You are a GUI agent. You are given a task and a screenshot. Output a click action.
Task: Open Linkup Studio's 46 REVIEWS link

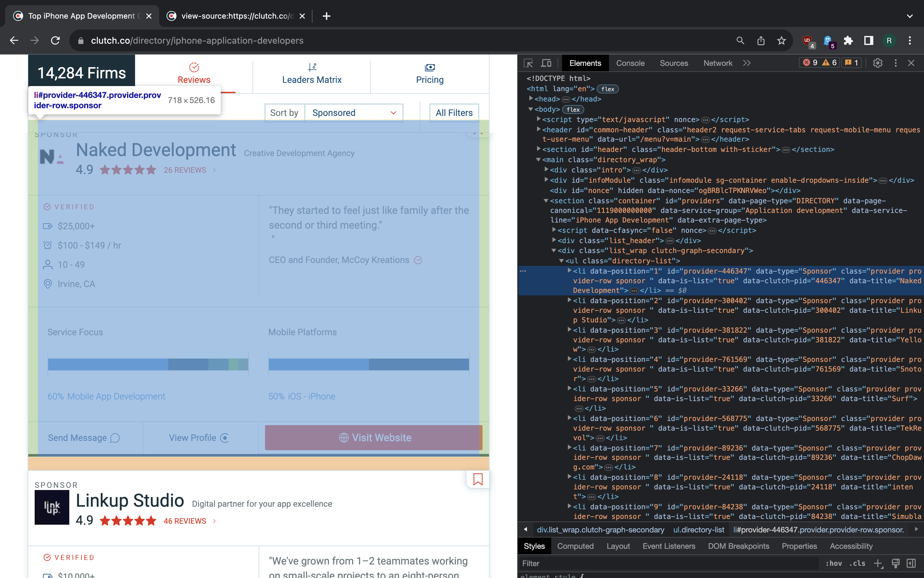click(x=185, y=521)
